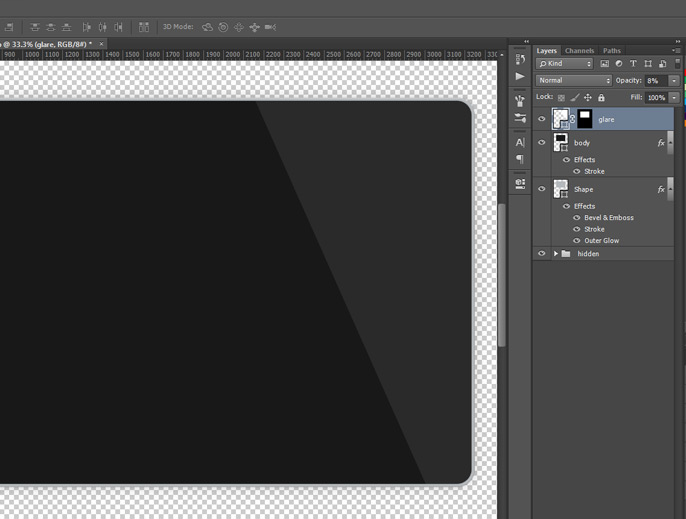Click the Fill percentage field
This screenshot has width=686, height=519.
[x=656, y=98]
